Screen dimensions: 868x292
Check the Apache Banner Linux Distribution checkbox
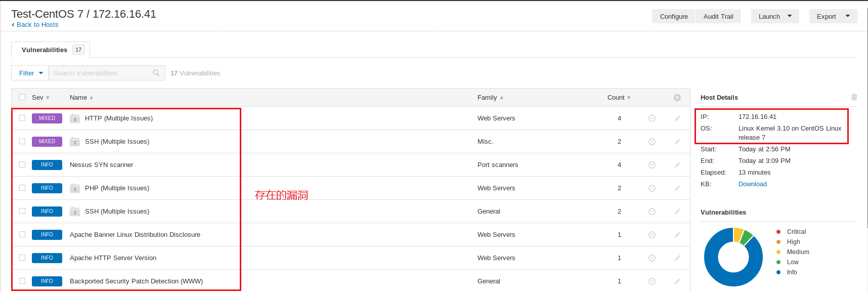tap(22, 234)
